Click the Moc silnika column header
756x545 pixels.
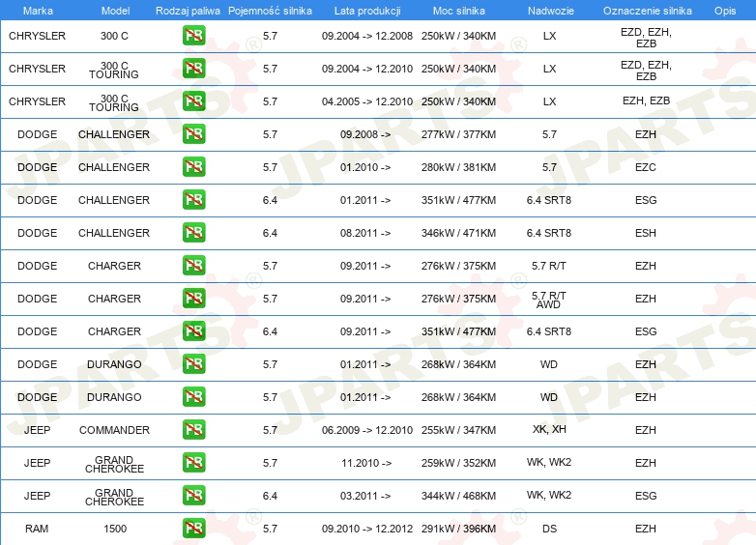[458, 11]
